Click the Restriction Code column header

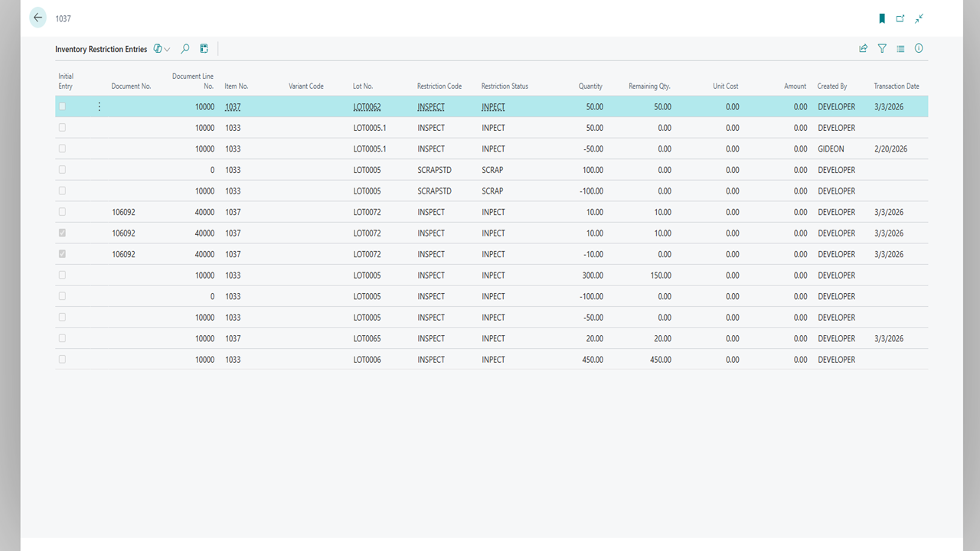[439, 86]
